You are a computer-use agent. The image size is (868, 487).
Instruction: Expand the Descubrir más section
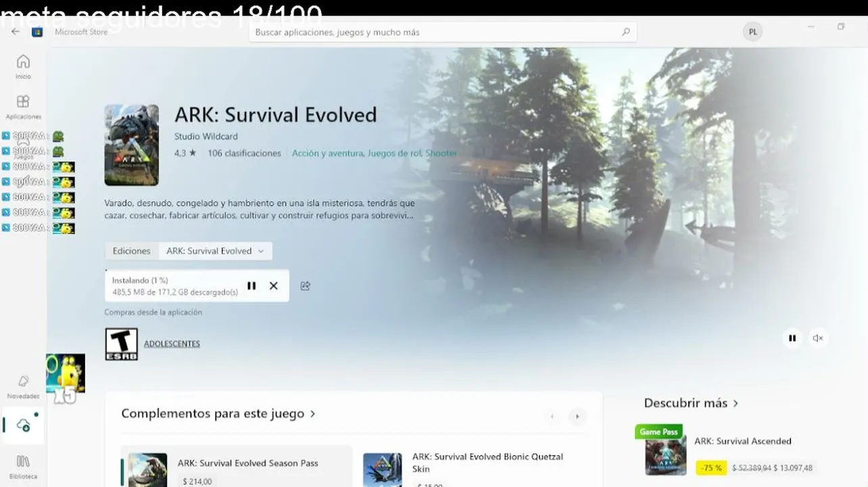pos(691,403)
